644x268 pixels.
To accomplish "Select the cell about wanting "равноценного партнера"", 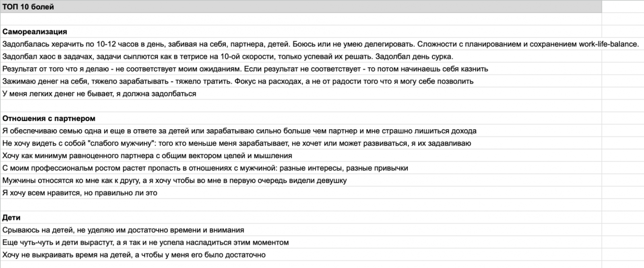I will 147,156.
